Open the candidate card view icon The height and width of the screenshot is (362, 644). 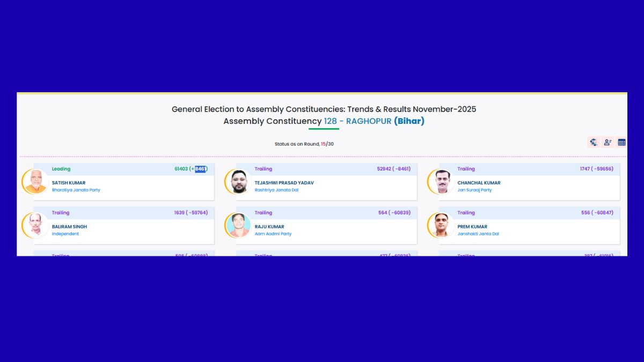tap(608, 142)
